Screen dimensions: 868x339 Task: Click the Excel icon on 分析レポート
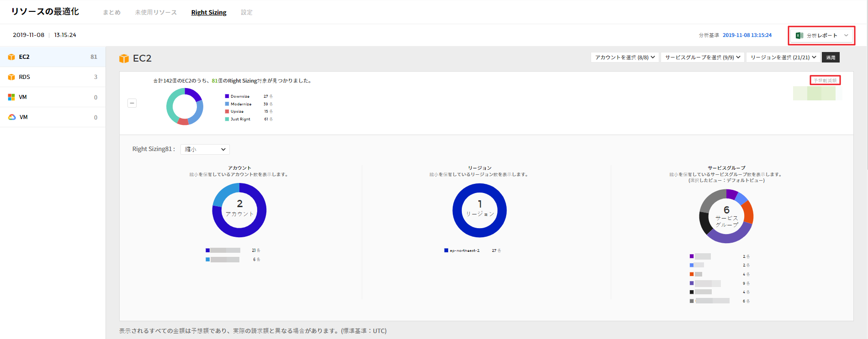coord(799,36)
